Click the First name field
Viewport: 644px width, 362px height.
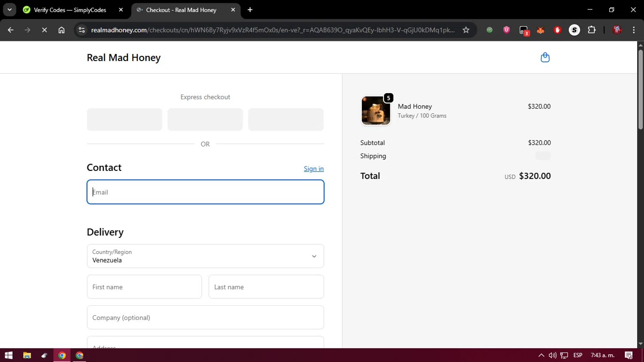[144, 287]
